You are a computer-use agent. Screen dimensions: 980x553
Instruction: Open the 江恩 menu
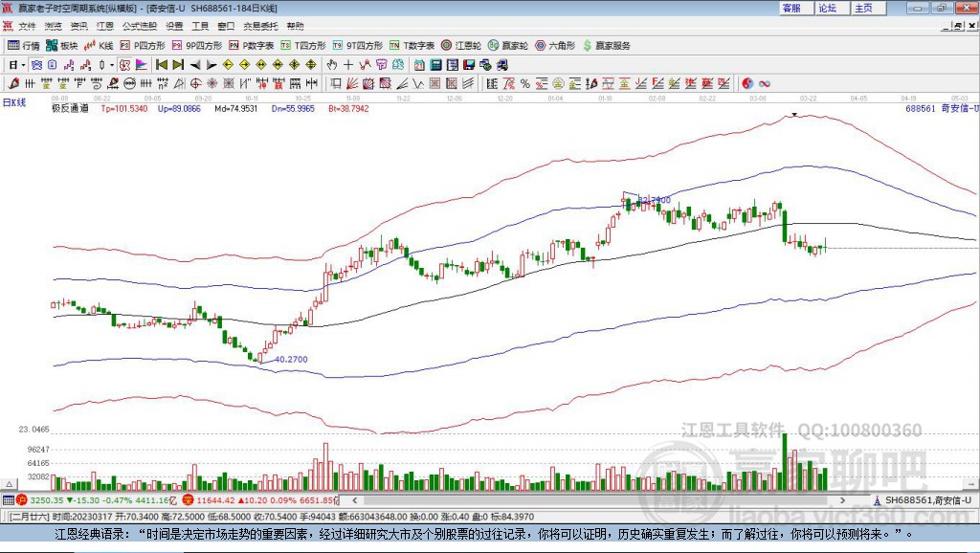[x=105, y=26]
